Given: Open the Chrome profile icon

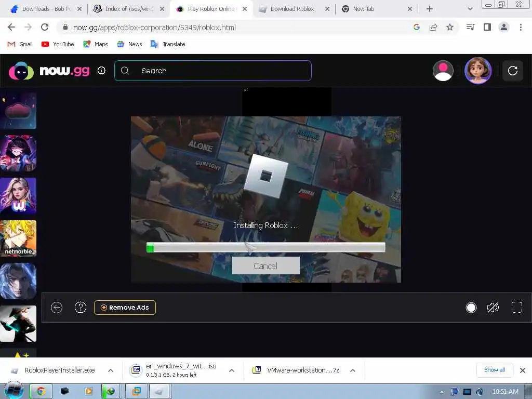Looking at the screenshot, I should coord(504,27).
